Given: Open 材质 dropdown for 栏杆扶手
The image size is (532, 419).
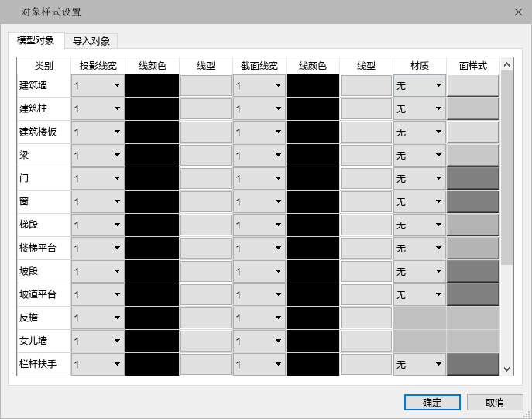Looking at the screenshot, I should click(420, 364).
